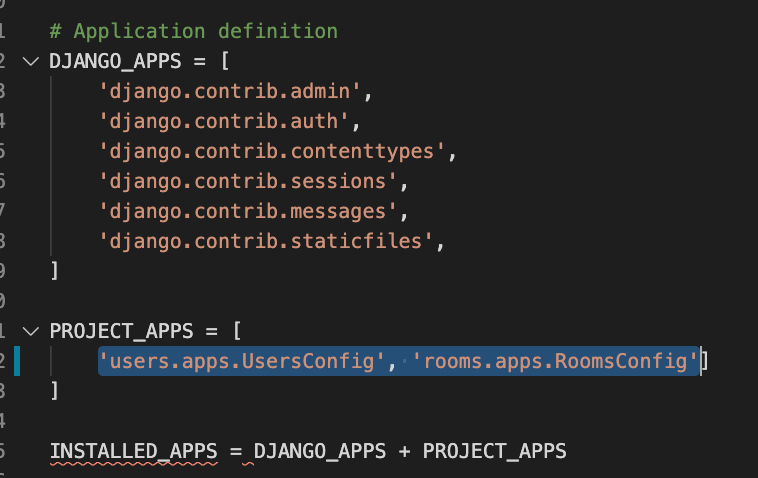Image resolution: width=758 pixels, height=478 pixels.
Task: Click 'django.contrib.contenttypes' string
Action: [272, 151]
